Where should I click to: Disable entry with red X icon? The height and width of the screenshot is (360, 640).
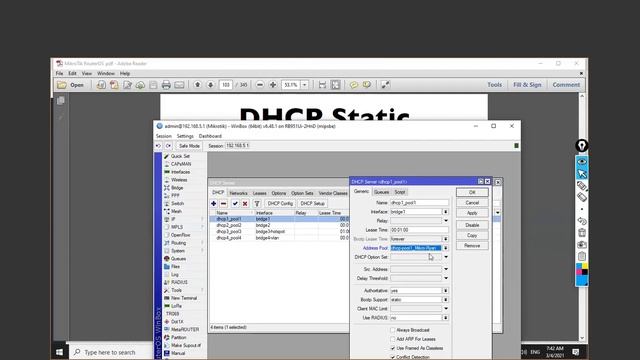pyautogui.click(x=245, y=203)
